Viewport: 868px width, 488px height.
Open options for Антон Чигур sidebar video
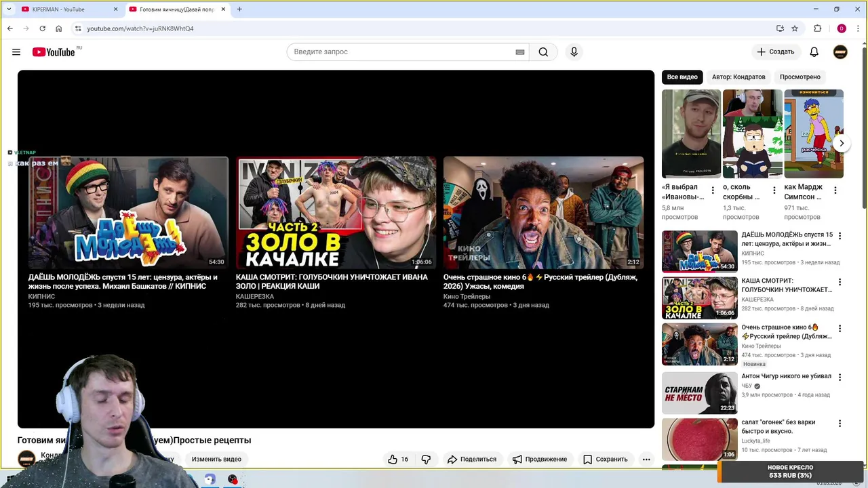[x=840, y=377]
